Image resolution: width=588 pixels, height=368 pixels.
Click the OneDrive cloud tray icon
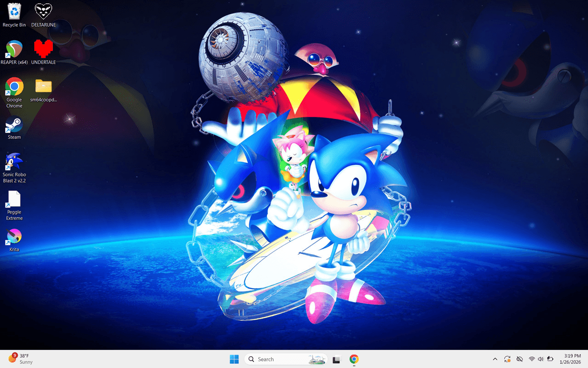click(520, 359)
